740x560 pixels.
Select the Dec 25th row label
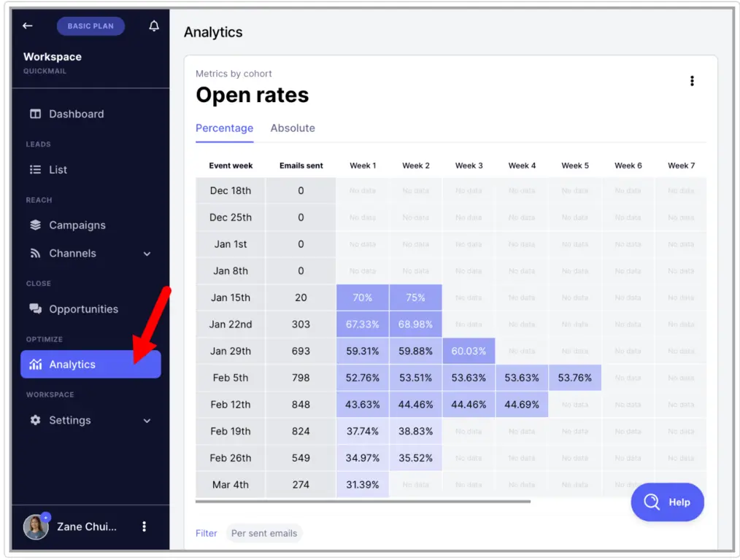point(231,217)
